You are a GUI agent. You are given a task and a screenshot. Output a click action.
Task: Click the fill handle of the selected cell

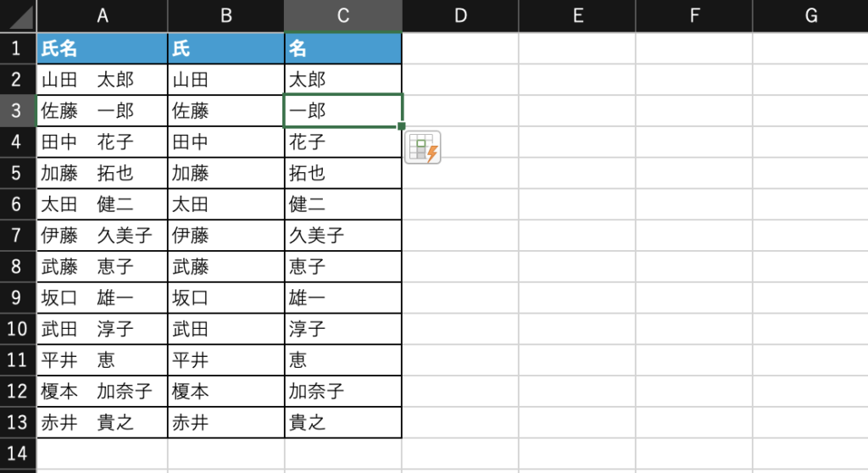point(402,126)
